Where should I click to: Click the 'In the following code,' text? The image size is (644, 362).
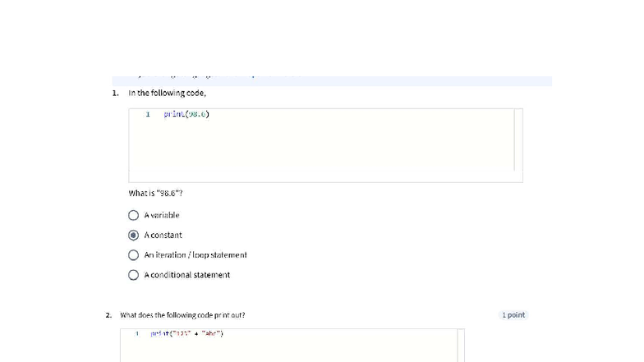pyautogui.click(x=168, y=93)
